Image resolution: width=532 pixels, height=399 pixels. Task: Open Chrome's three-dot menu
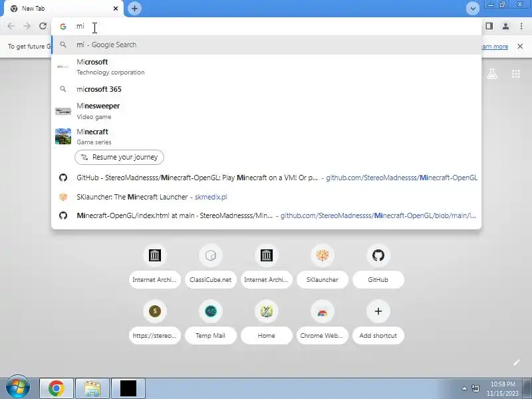521,26
